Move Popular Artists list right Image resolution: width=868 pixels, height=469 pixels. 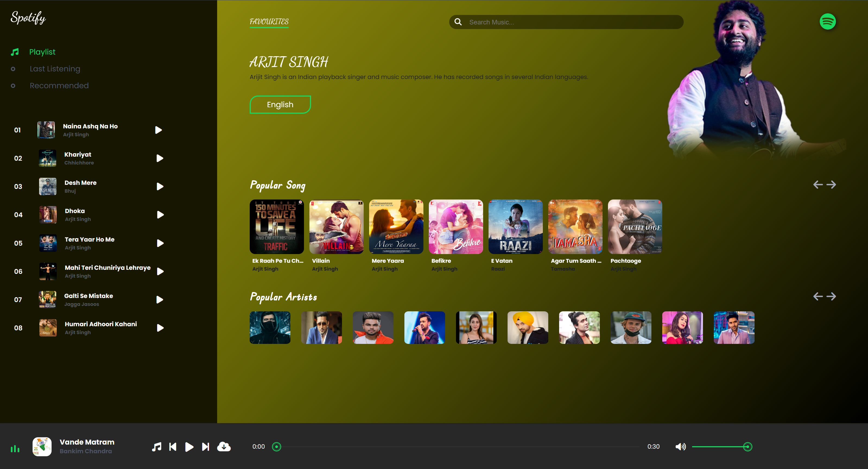831,296
